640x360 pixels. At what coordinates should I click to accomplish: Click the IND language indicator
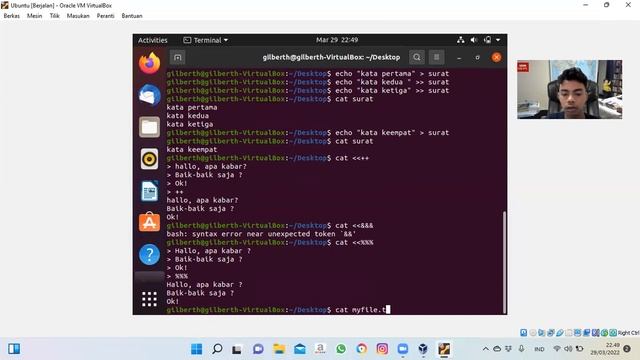[539, 349]
